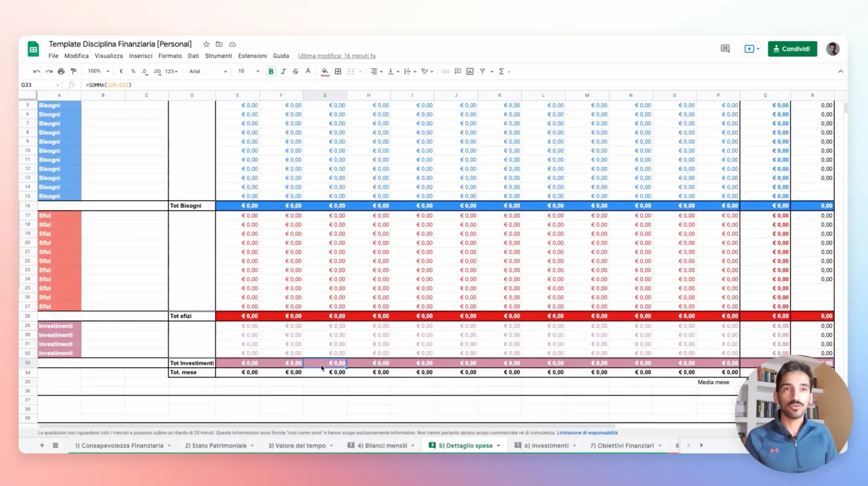Click the cloud save status icon
This screenshot has width=868, height=486.
tap(232, 44)
